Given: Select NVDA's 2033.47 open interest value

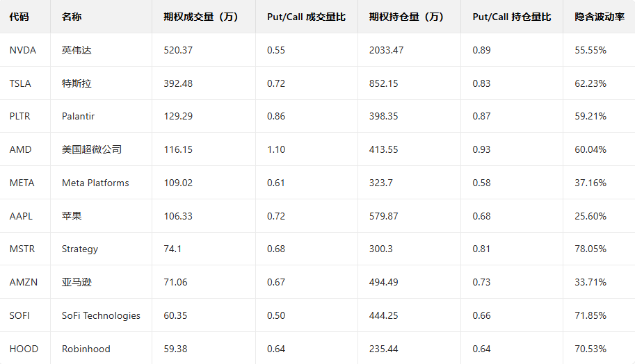Looking at the screenshot, I should click(x=386, y=50).
